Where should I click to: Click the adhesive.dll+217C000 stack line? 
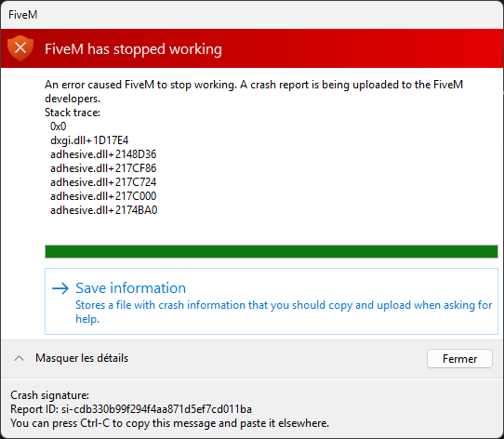(103, 196)
